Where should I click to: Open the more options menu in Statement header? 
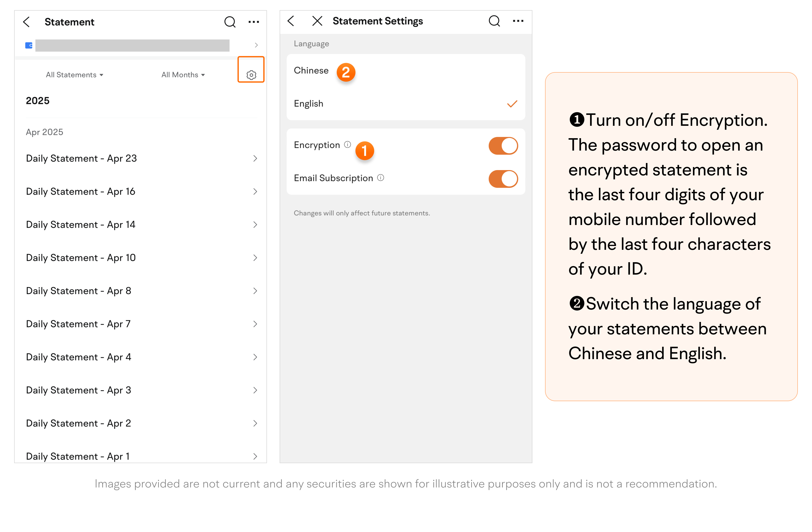coord(254,22)
